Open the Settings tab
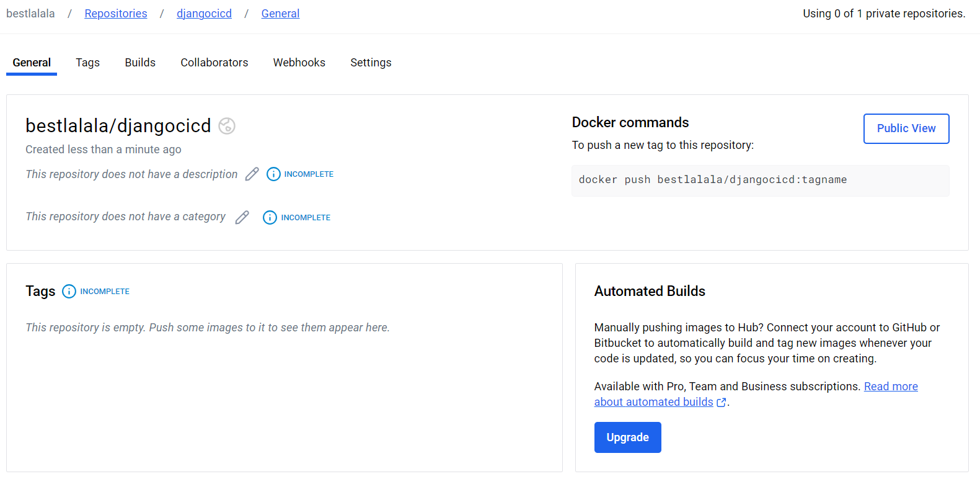The width and height of the screenshot is (980, 479). pos(371,63)
